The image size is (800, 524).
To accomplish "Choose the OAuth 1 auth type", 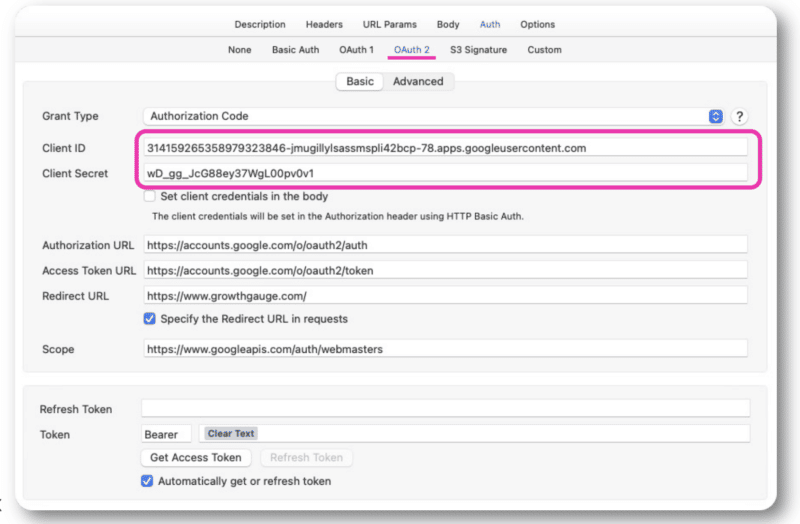I will click(356, 50).
